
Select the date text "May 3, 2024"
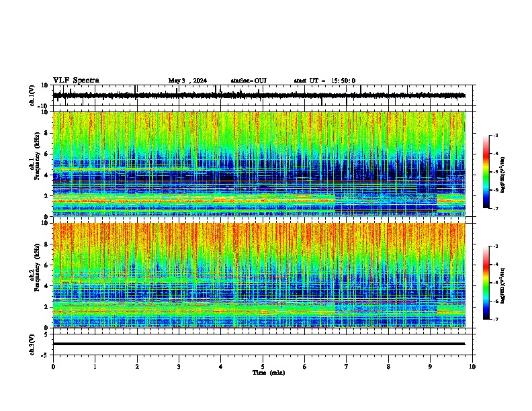[187, 81]
